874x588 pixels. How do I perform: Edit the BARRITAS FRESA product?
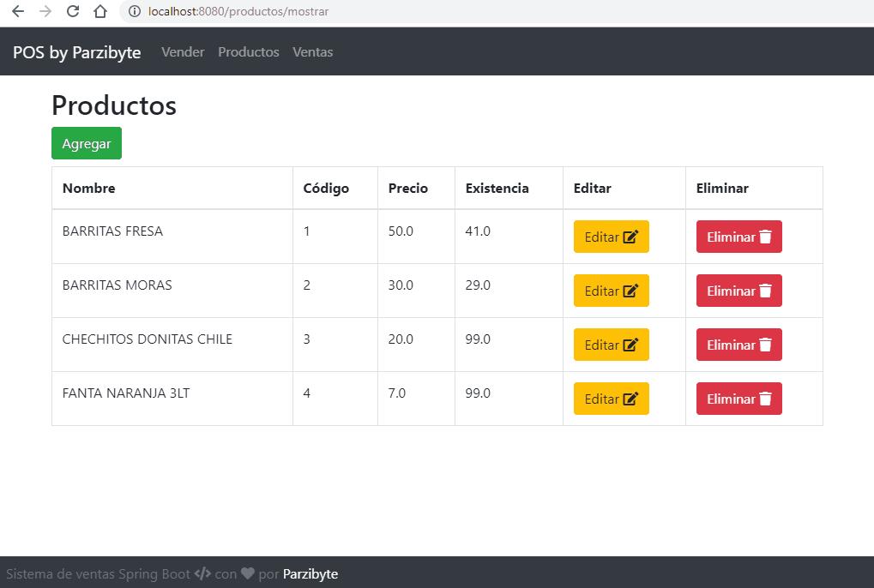point(611,237)
